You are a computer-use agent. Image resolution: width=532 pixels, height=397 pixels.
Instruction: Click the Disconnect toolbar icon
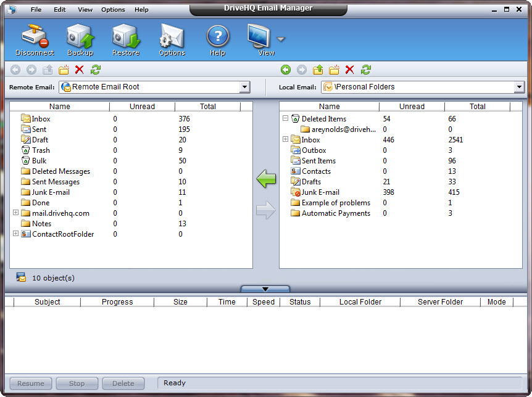pos(35,39)
